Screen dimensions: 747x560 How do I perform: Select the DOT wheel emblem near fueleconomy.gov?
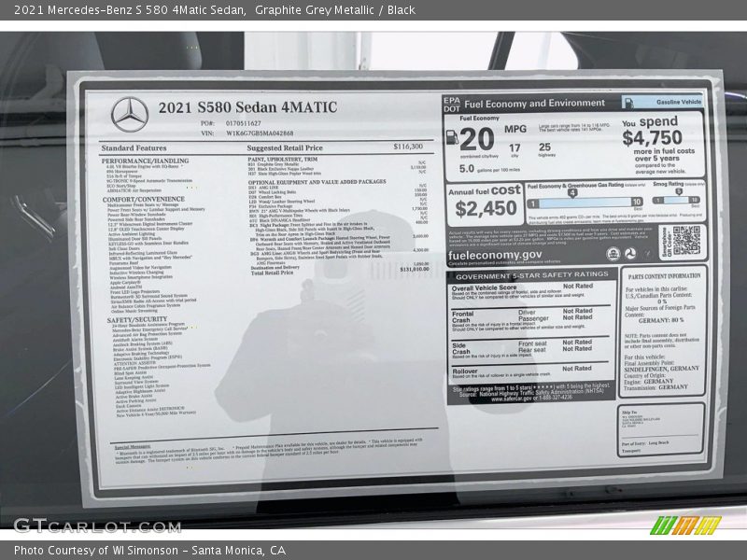[632, 254]
